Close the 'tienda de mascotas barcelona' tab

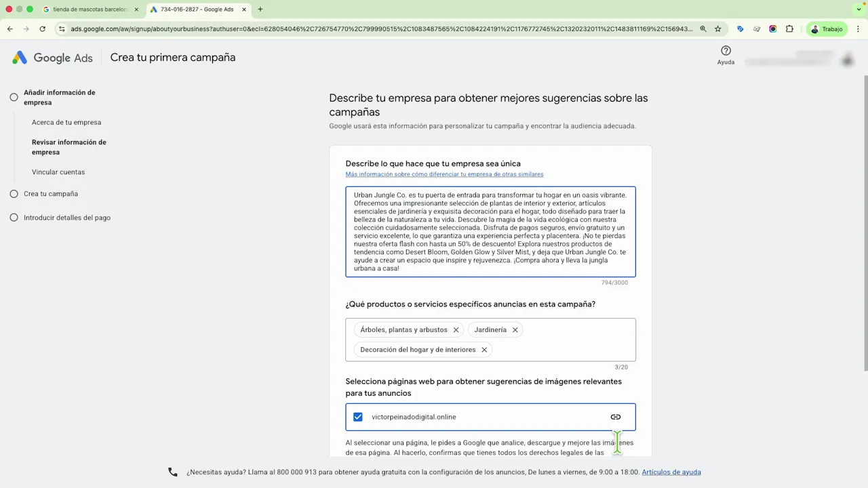(136, 9)
